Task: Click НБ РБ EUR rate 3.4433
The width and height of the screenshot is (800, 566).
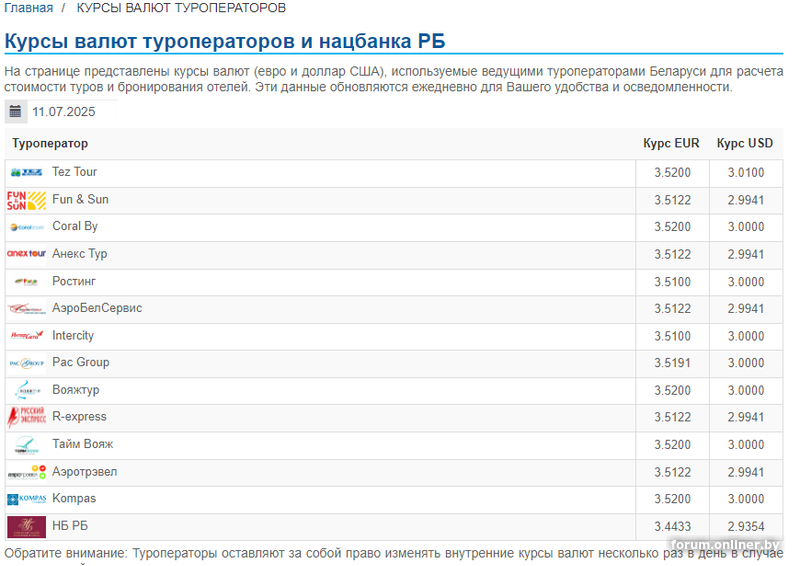Action: point(672,527)
